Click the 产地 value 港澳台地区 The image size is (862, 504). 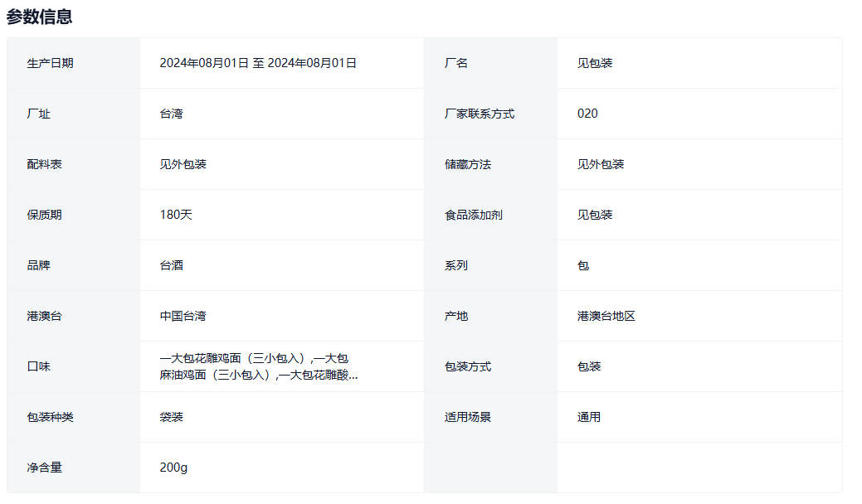tap(606, 316)
